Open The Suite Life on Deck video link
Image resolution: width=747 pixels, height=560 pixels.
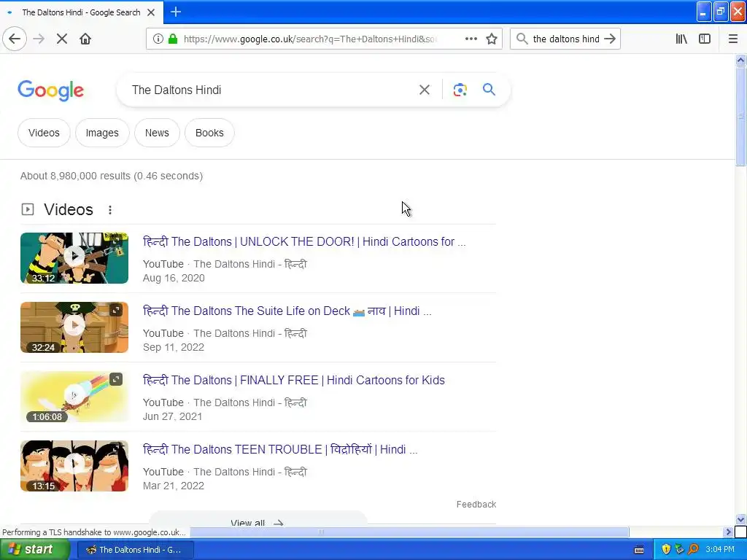[x=287, y=311]
